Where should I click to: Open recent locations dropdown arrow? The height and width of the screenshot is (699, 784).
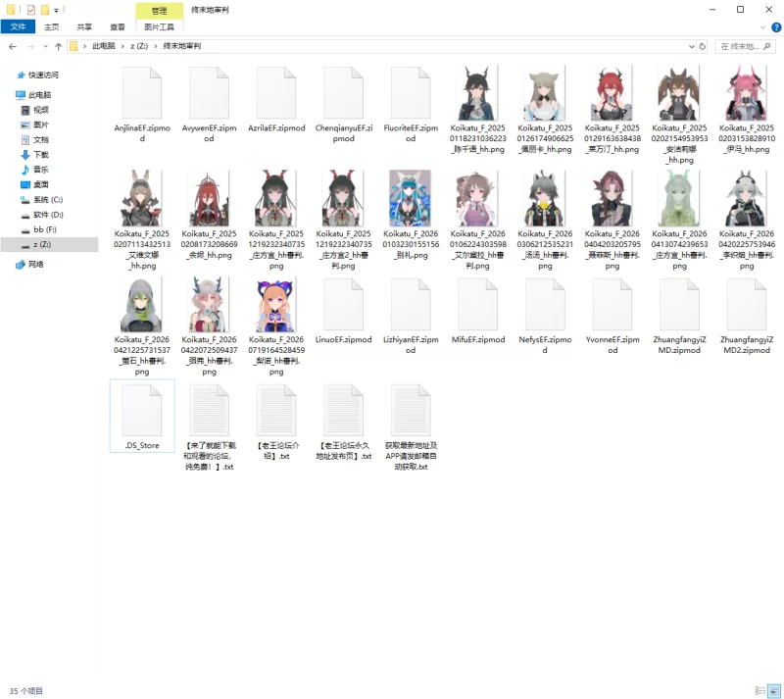tap(45, 46)
